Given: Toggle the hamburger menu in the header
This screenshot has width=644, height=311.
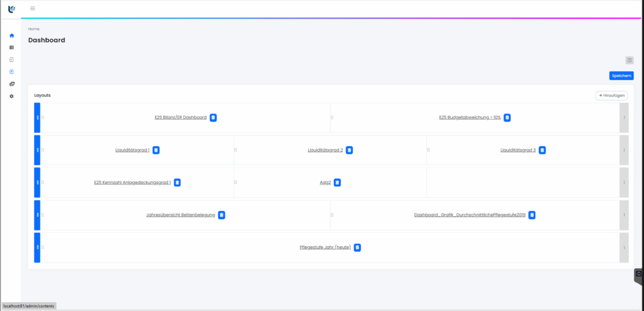Looking at the screenshot, I should (33, 8).
